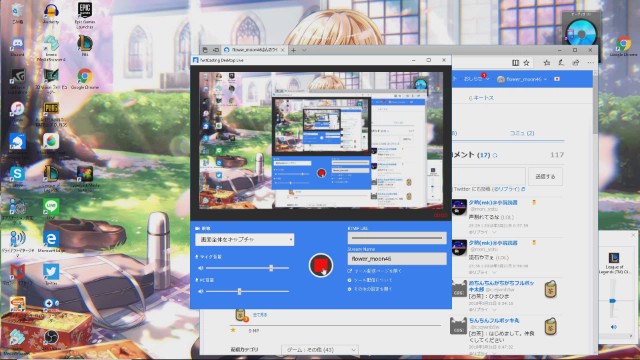Stop streaming with the red record button
This screenshot has height=360, width=640.
click(320, 265)
